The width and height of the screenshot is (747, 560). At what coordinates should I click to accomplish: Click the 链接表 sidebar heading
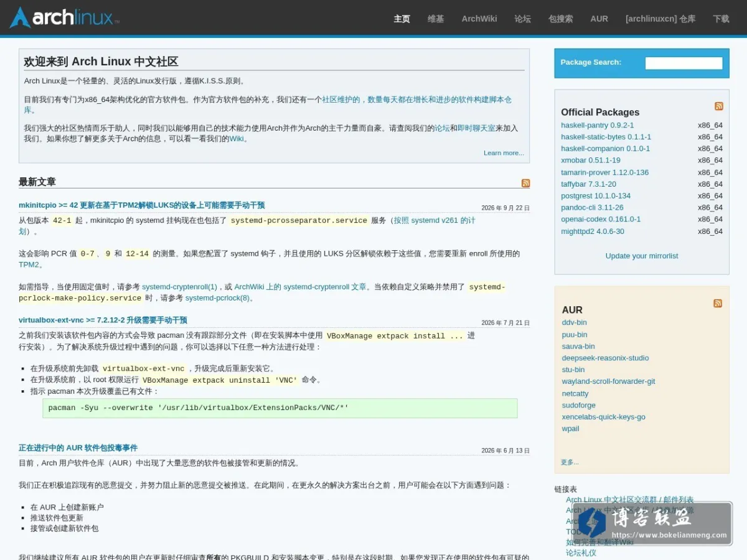tap(565, 490)
